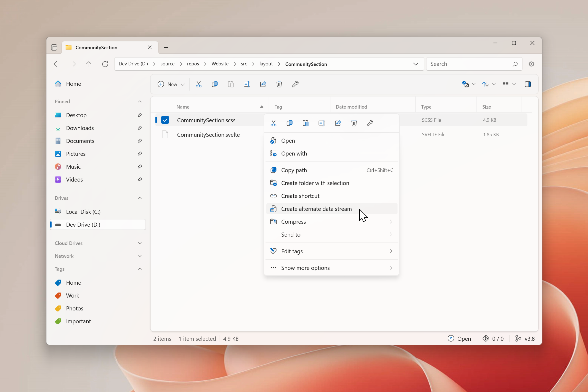The image size is (588, 392).
Task: Choose Create alternate data stream from context menu
Action: pos(317,209)
